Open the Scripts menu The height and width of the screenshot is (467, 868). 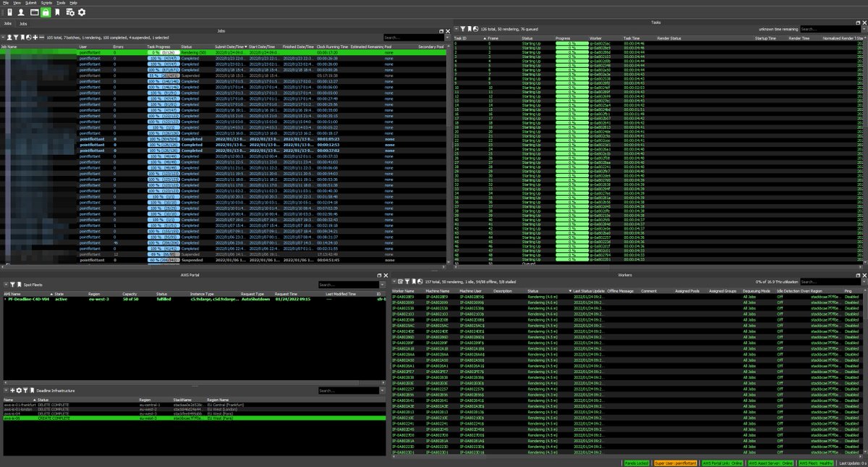click(46, 3)
